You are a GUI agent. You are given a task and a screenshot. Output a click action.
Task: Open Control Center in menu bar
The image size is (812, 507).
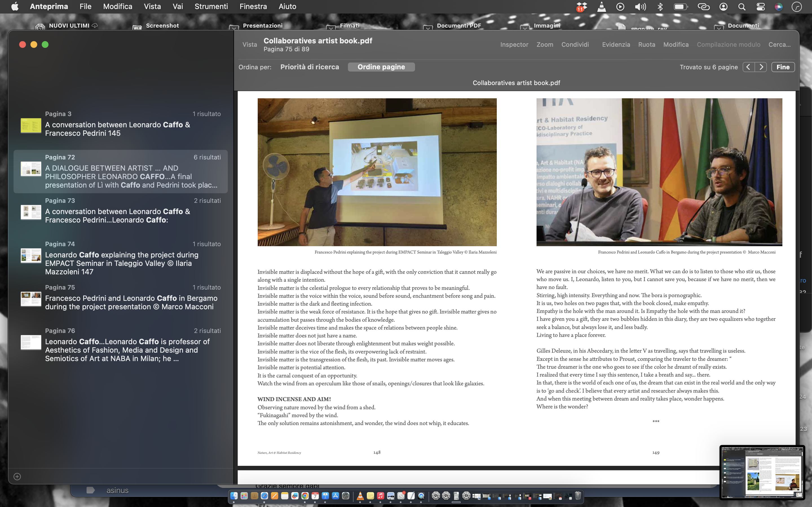pyautogui.click(x=760, y=7)
